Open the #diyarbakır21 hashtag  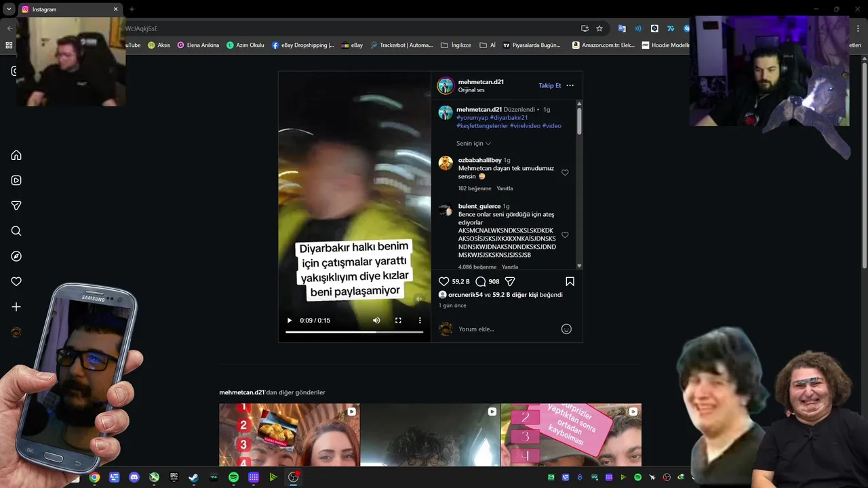pyautogui.click(x=509, y=118)
